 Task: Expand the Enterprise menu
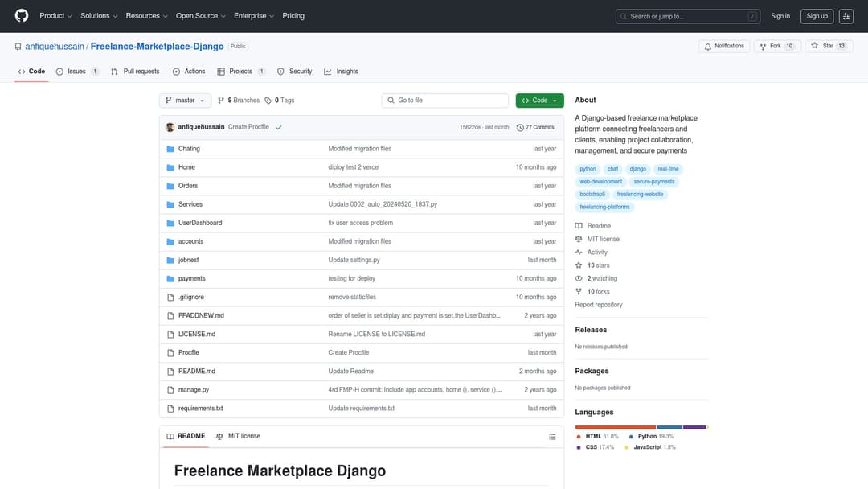(253, 16)
